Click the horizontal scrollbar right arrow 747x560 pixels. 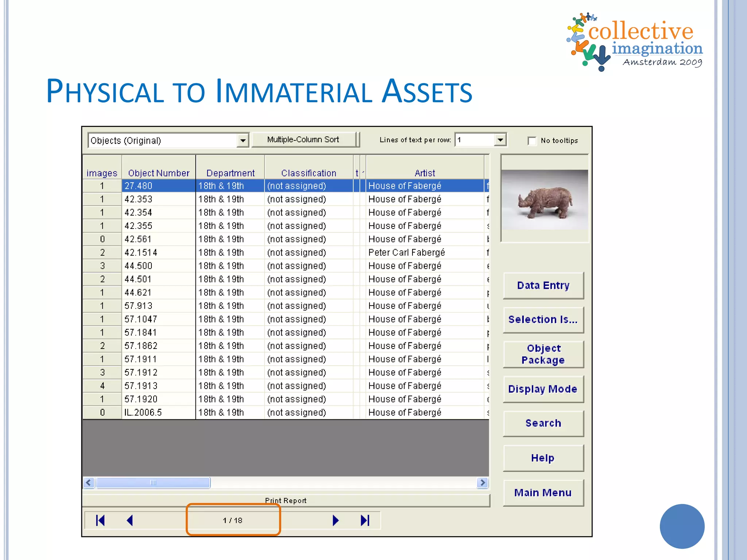coord(483,483)
